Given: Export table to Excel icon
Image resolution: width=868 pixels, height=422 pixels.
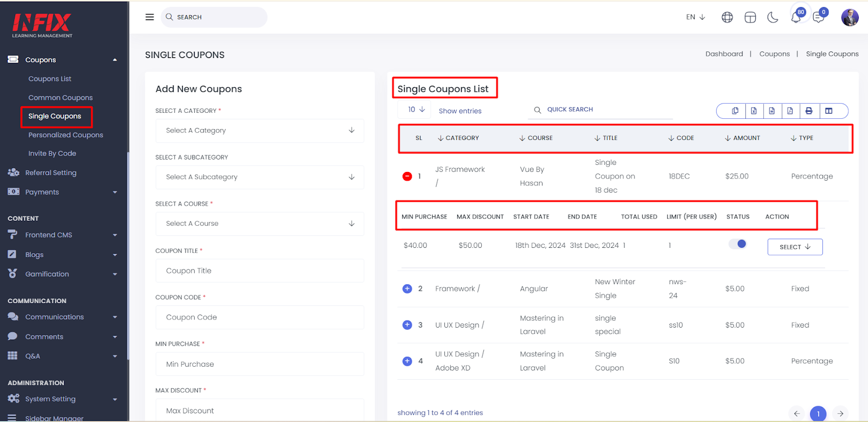Looking at the screenshot, I should point(754,111).
